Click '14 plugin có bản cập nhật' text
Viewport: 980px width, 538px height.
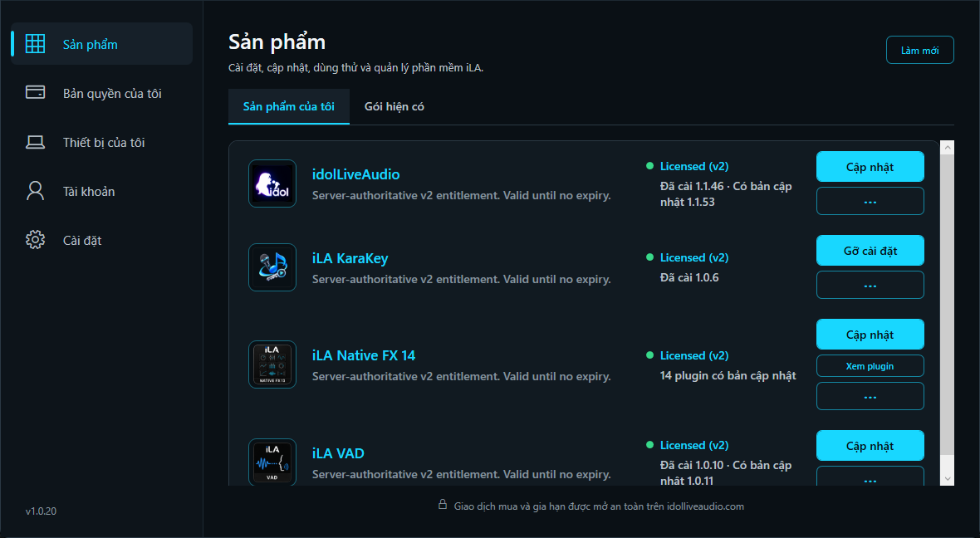click(728, 375)
